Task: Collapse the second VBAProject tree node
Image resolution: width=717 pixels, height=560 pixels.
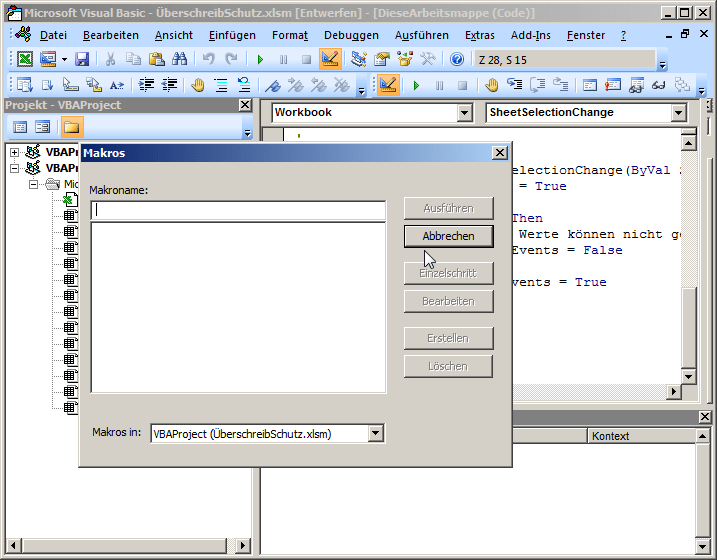Action: click(x=15, y=168)
